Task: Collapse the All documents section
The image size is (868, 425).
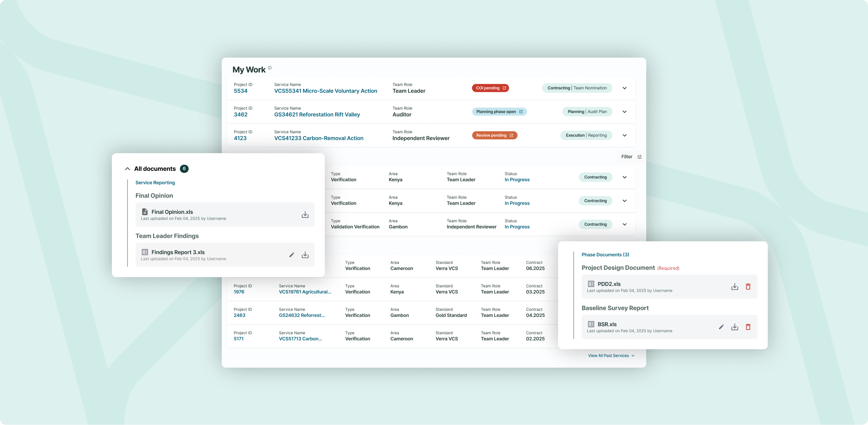Action: click(x=127, y=169)
